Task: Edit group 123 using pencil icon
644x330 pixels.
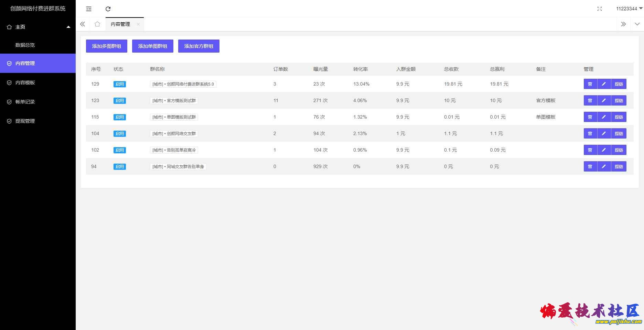Action: point(604,100)
